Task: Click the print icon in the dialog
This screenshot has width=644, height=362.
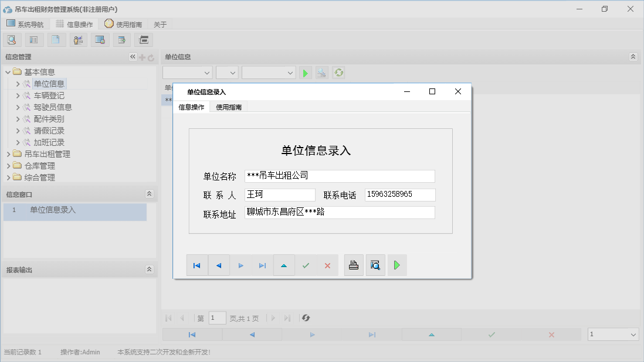Action: click(x=353, y=265)
